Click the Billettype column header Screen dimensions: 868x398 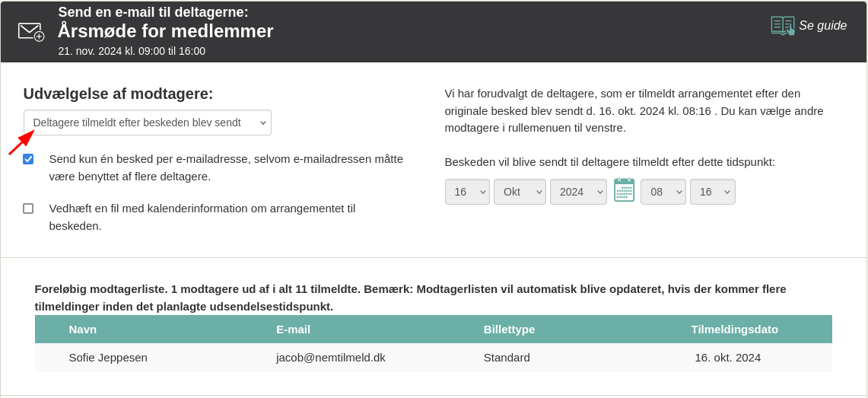pyautogui.click(x=509, y=330)
